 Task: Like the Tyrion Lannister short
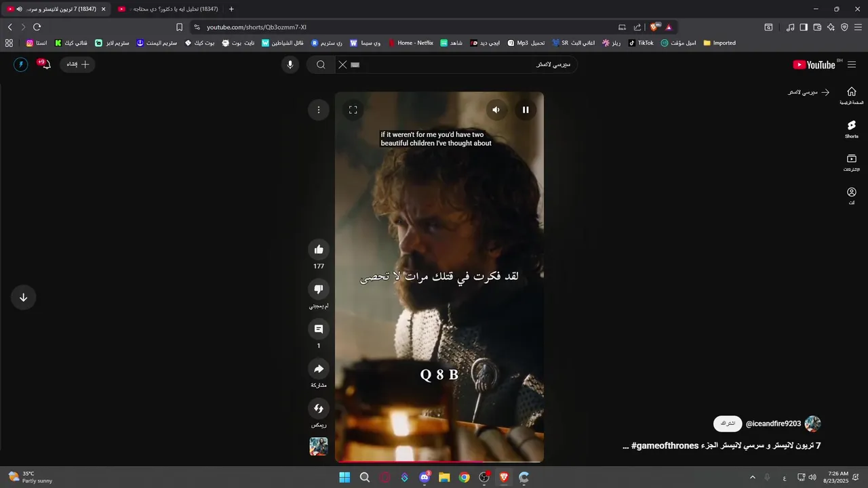coord(319,249)
